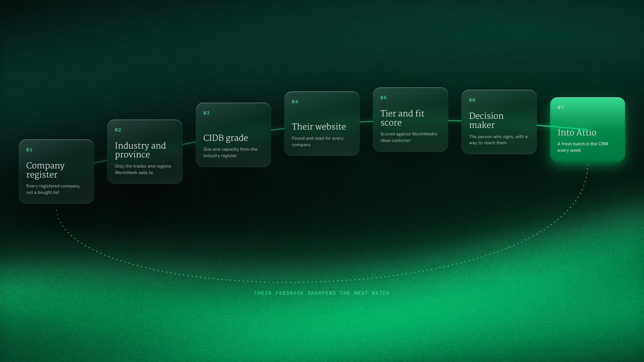Click the Tier and fit score heading
This screenshot has width=644, height=362.
pyautogui.click(x=402, y=118)
